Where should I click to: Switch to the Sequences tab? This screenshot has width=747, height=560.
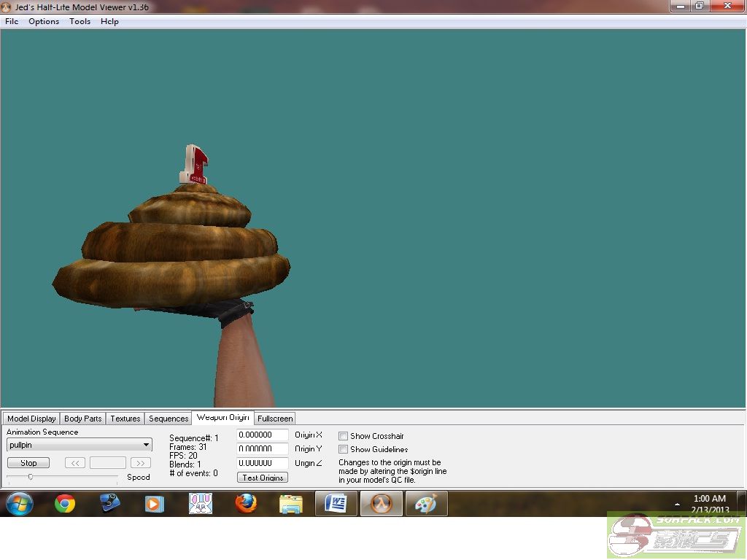click(x=169, y=419)
